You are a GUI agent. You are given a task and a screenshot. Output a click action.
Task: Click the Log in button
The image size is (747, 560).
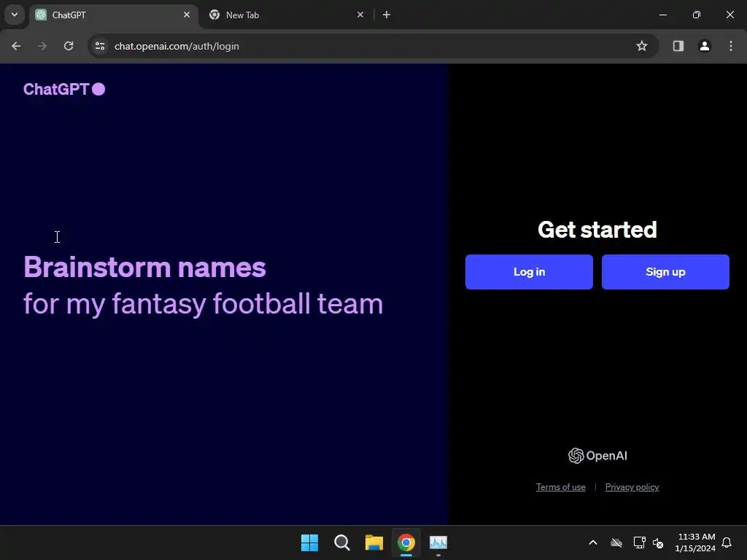529,272
